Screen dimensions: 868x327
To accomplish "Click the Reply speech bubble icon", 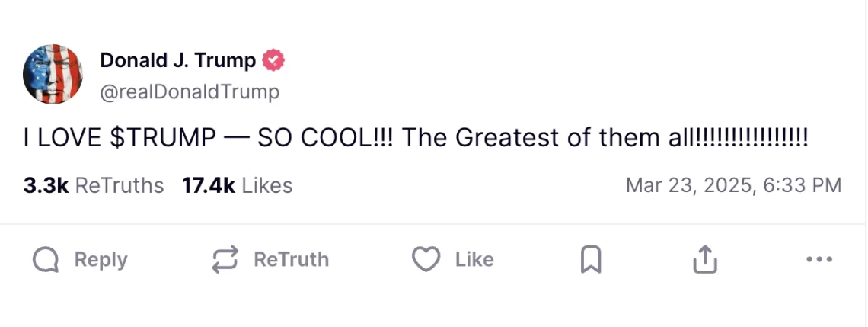I will pos(46,260).
